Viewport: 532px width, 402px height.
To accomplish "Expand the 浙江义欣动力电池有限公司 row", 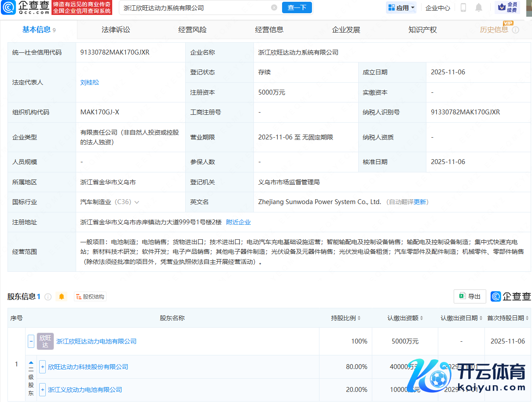I will point(42,390).
